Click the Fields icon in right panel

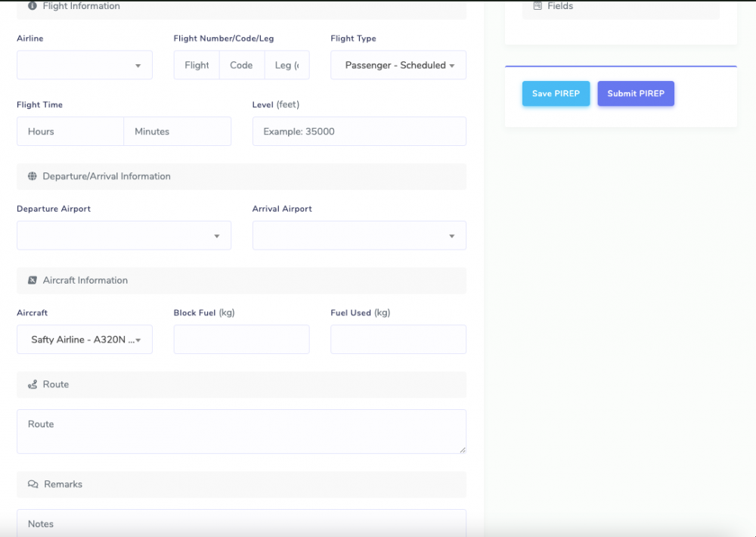538,6
